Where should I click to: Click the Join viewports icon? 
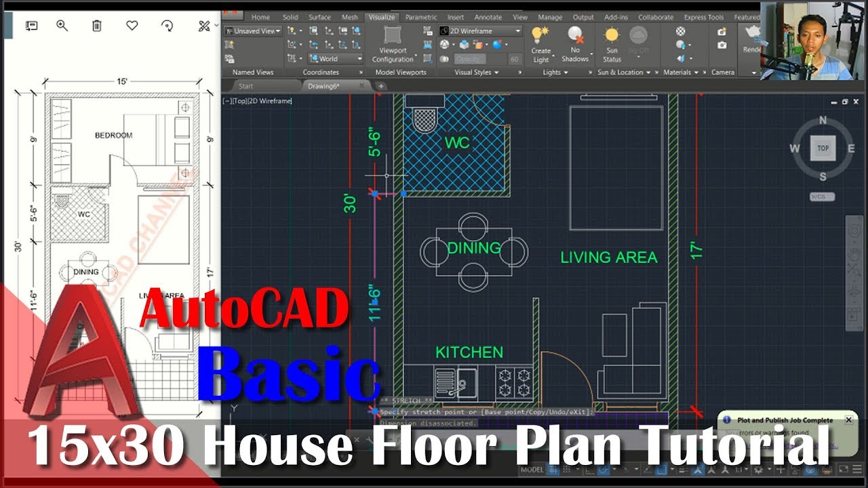[428, 45]
